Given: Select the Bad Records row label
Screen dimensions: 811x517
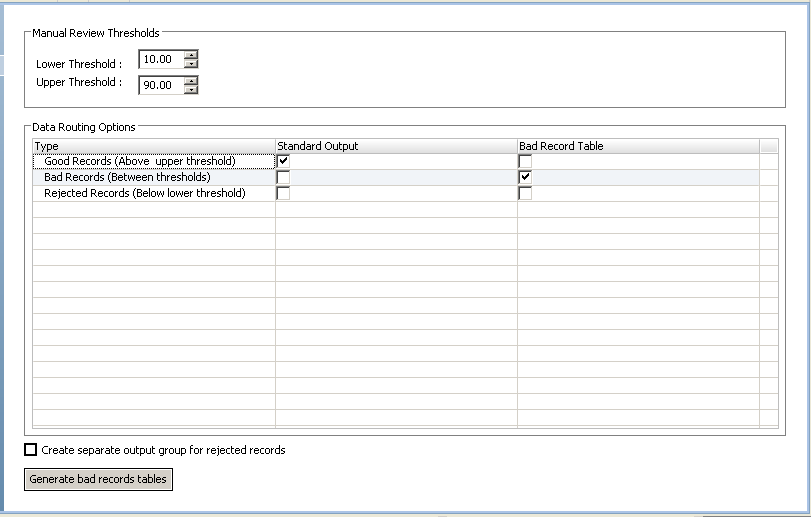Looking at the screenshot, I should pyautogui.click(x=127, y=177).
